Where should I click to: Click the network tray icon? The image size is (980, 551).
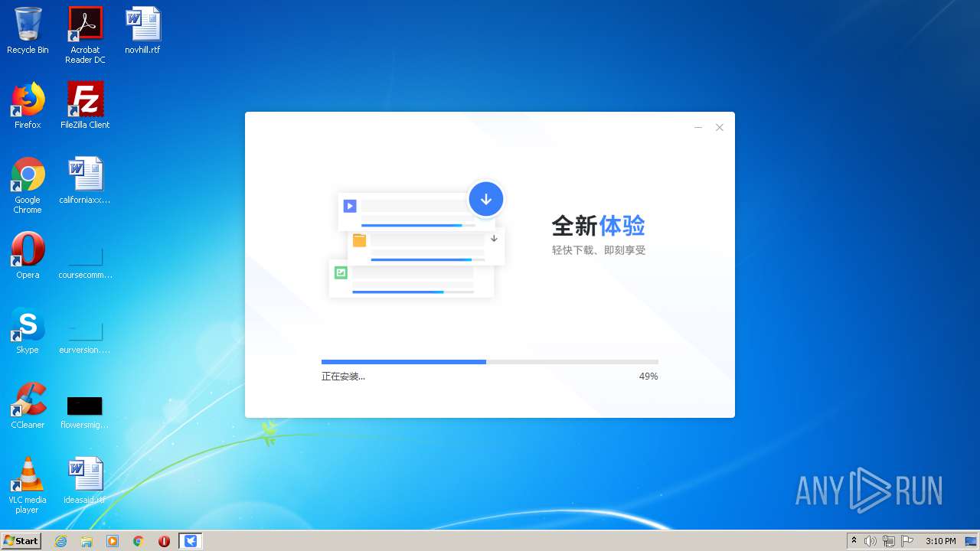tap(889, 541)
